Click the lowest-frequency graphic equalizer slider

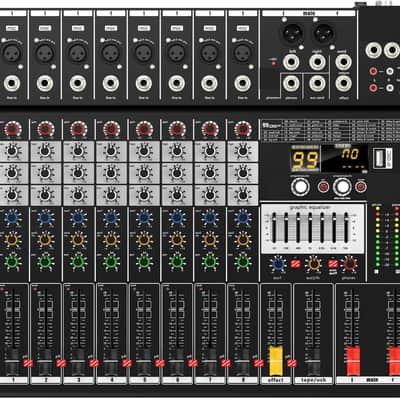(274, 227)
